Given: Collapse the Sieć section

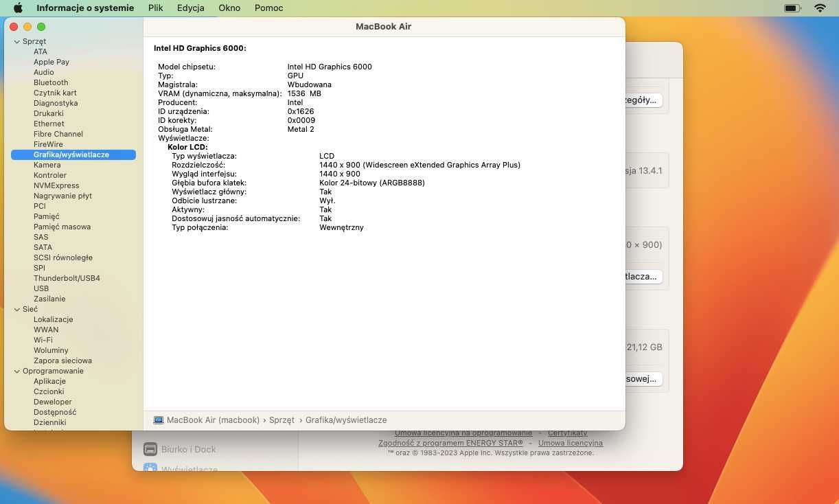Looking at the screenshot, I should pos(16,309).
